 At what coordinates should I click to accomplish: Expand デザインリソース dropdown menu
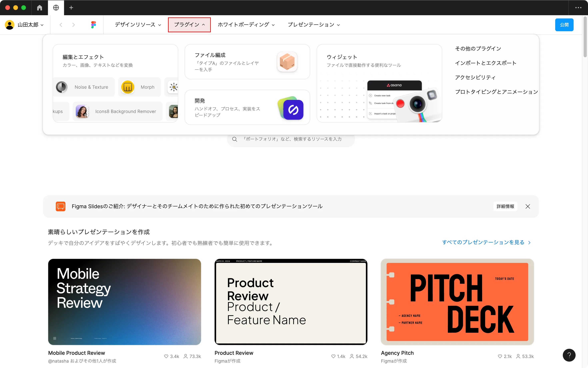(138, 25)
